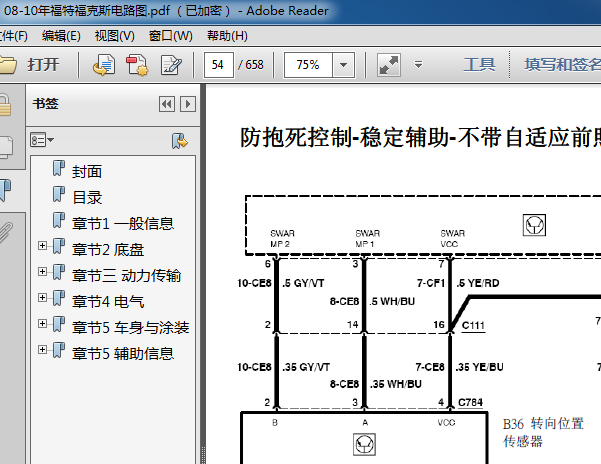Open the 封面 bookmark
This screenshot has width=601, height=464.
87,171
